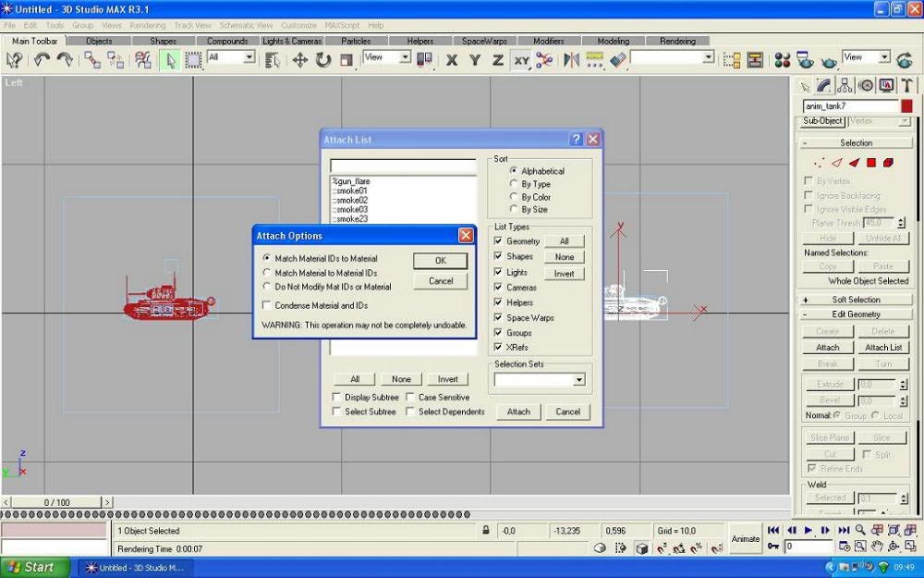Click the Bind to Space Warp icon
The image size is (924, 578).
(x=143, y=59)
